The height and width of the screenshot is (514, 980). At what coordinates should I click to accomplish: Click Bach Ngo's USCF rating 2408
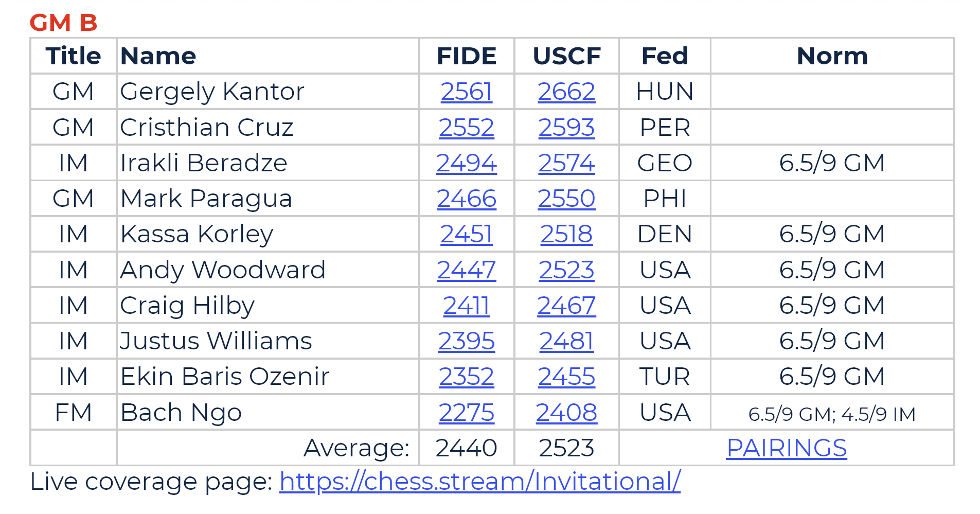coord(566,412)
